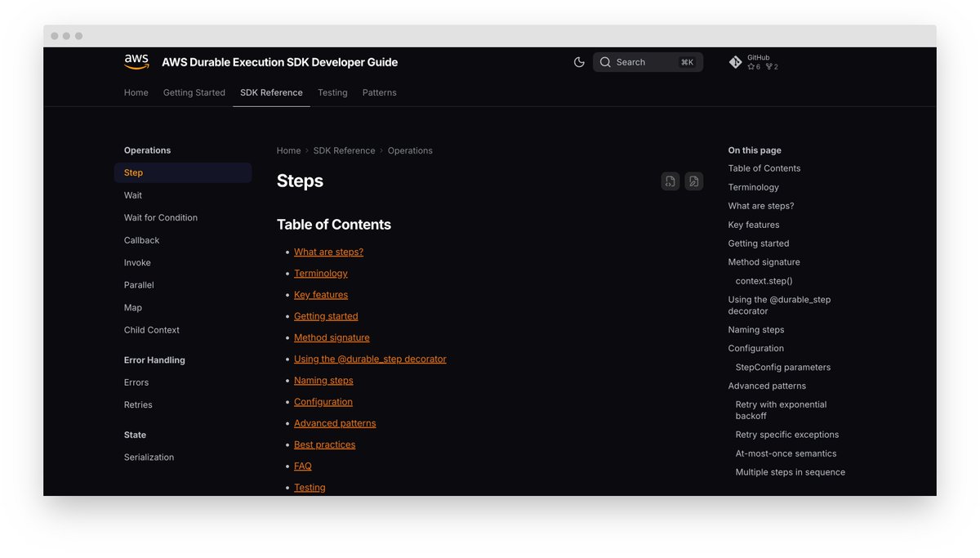Jump to 'At-most-once semantics'

[786, 453]
